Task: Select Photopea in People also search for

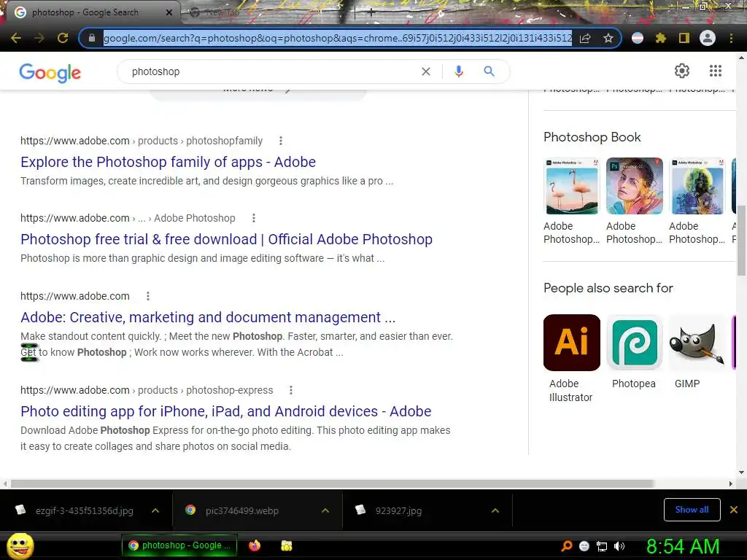Action: point(634,351)
